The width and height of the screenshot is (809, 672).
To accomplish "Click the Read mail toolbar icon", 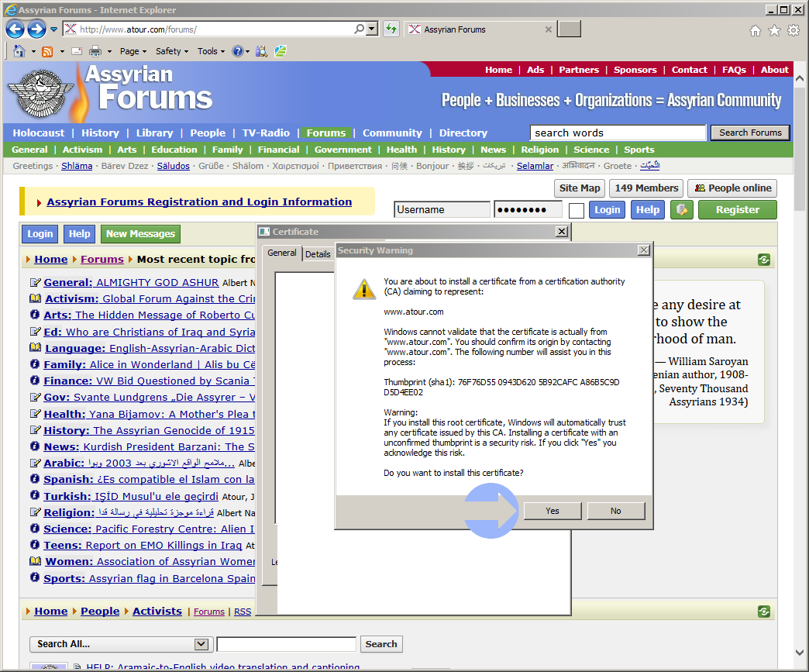I will [77, 51].
